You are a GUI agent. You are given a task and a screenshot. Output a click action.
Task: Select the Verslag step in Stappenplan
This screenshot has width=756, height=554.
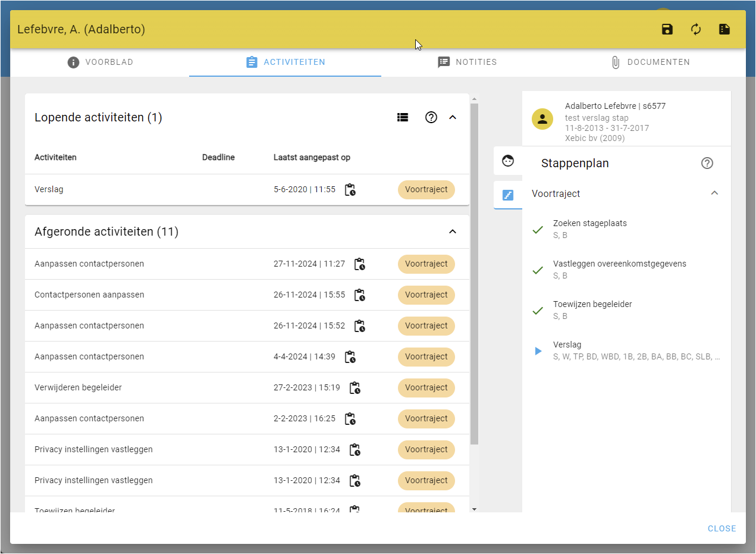[626, 350]
